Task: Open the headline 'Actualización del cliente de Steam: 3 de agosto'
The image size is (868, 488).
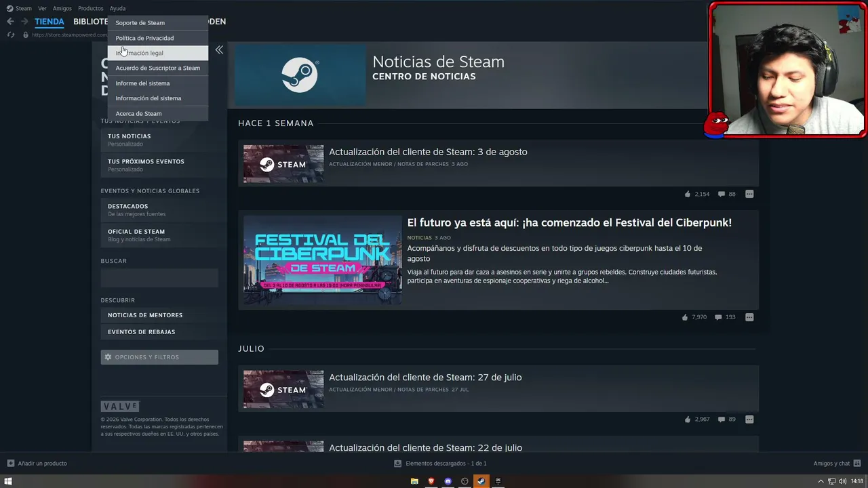Action: 428,152
